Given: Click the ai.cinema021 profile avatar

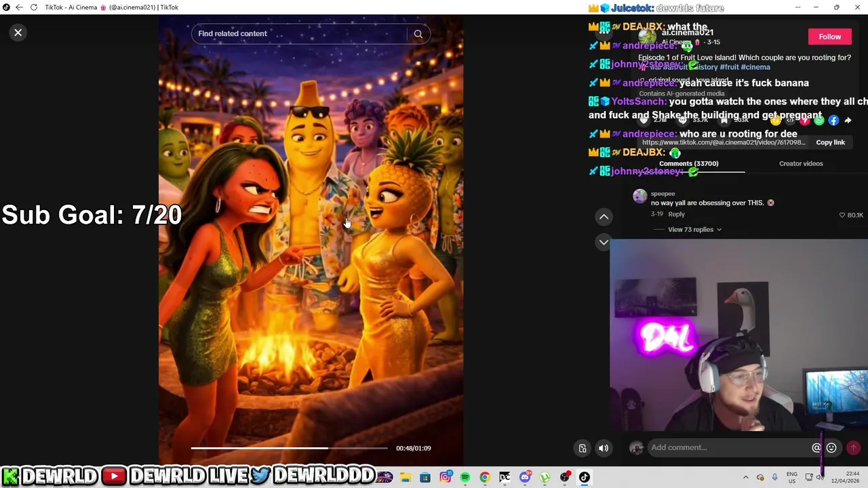Looking at the screenshot, I should 648,35.
